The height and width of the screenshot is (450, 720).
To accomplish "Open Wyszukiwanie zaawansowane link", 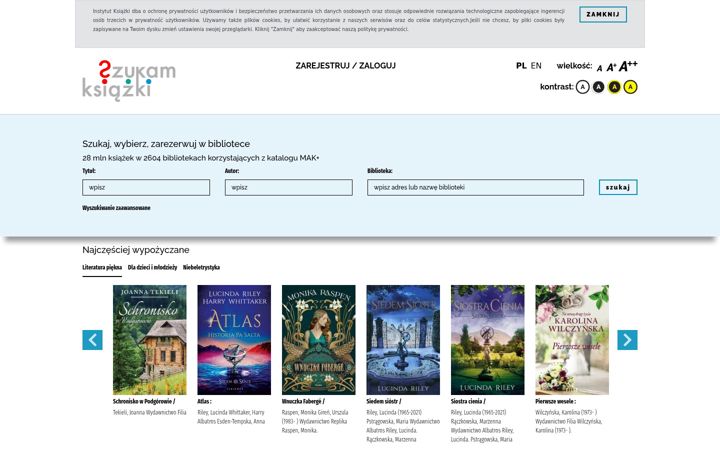I will coord(116,208).
